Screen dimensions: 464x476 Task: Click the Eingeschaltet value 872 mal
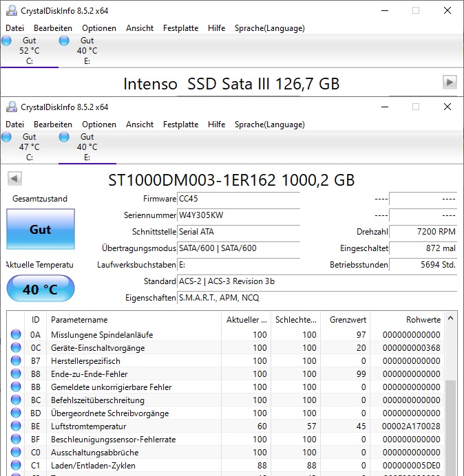423,248
